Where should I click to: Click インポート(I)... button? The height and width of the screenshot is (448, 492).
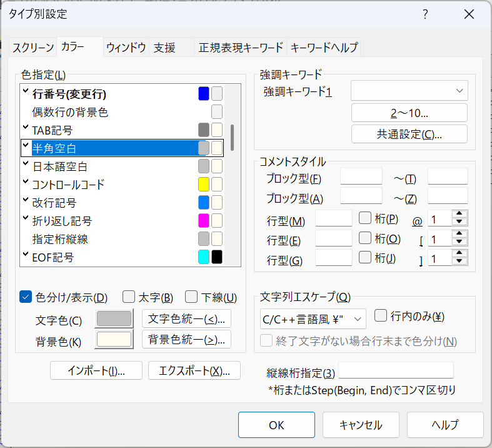tap(96, 370)
